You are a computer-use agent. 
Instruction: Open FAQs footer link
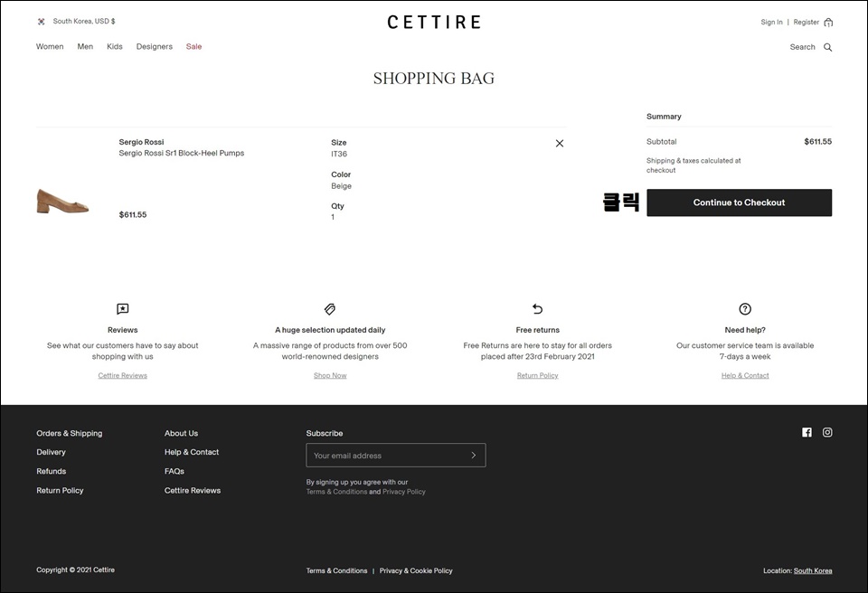tap(175, 471)
